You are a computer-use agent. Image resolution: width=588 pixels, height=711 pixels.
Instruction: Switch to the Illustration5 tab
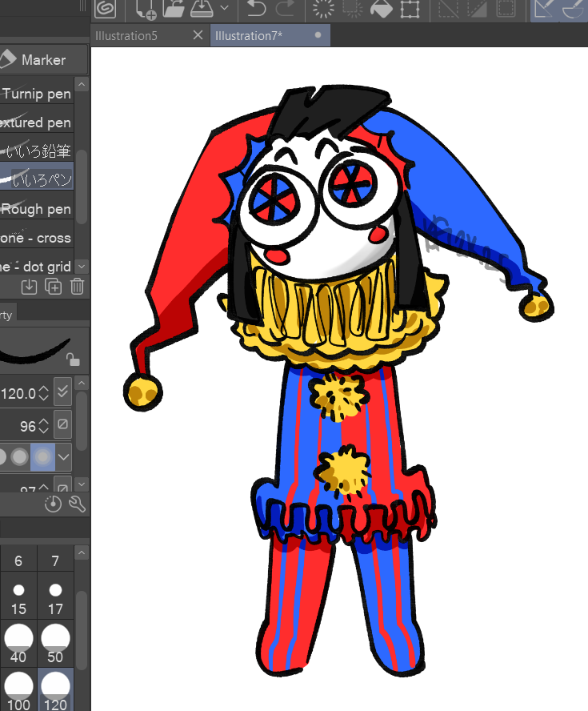pyautogui.click(x=126, y=36)
